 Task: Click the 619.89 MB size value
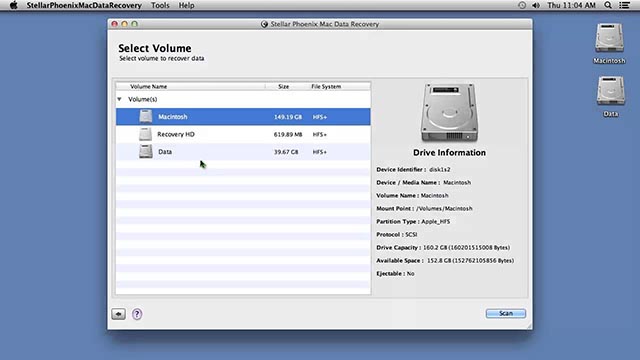(288, 134)
